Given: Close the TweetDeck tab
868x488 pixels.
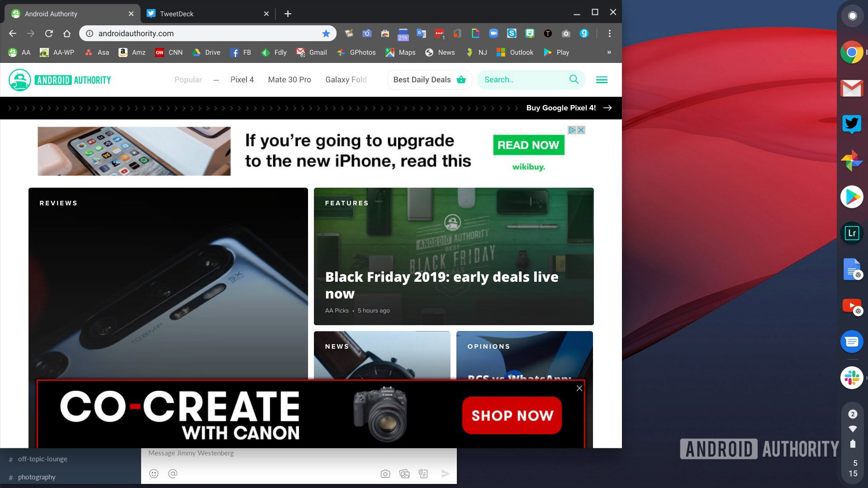Looking at the screenshot, I should (266, 14).
